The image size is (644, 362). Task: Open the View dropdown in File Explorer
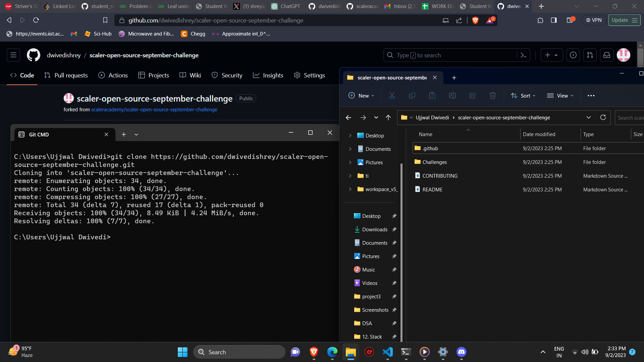(x=560, y=96)
